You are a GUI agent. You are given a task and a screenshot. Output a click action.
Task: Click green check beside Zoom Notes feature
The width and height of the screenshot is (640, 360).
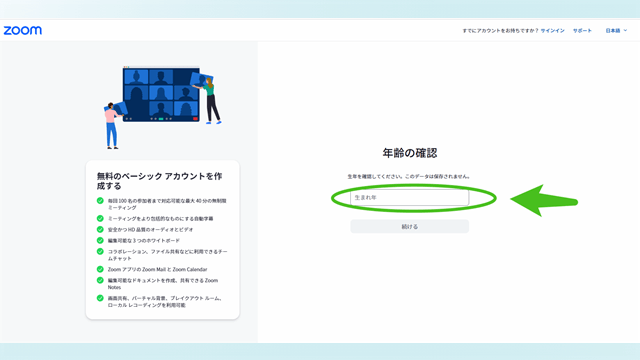click(100, 280)
